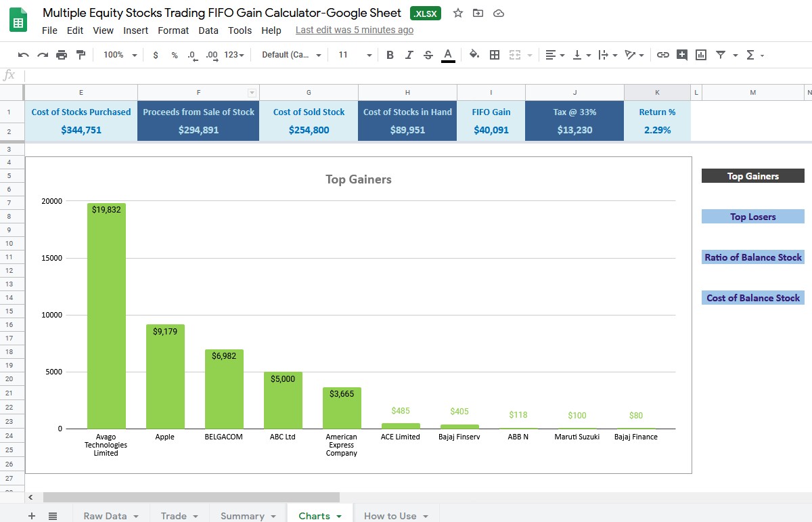The height and width of the screenshot is (522, 812).
Task: Increase decimal places icon
Action: pyautogui.click(x=212, y=56)
